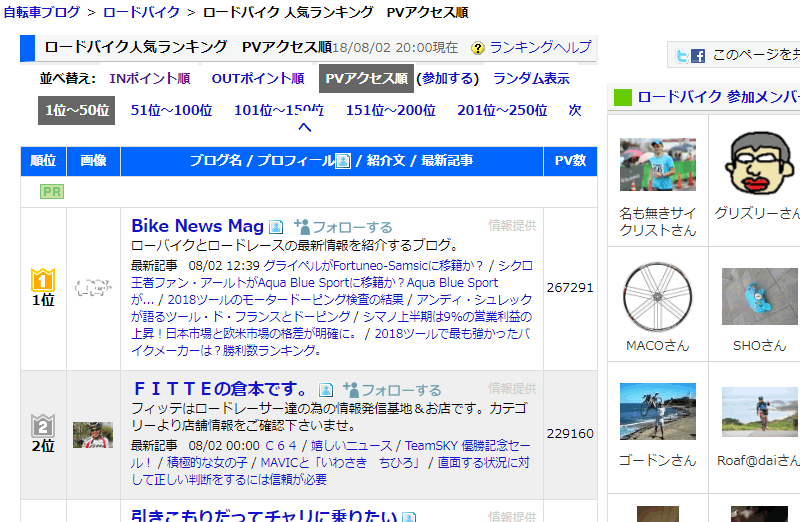Open article 積極的な女の子

click(207, 463)
